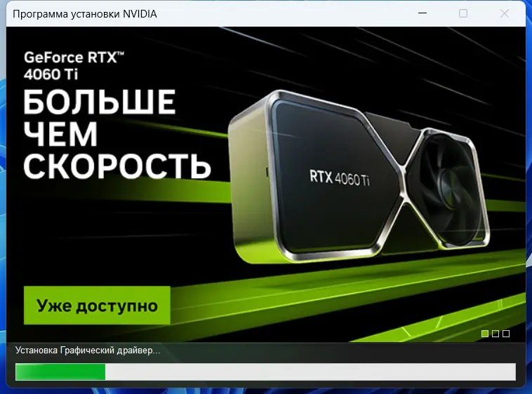Minimize the NVIDIA installer window
Screen dimensions: 532x394
click(423, 13)
